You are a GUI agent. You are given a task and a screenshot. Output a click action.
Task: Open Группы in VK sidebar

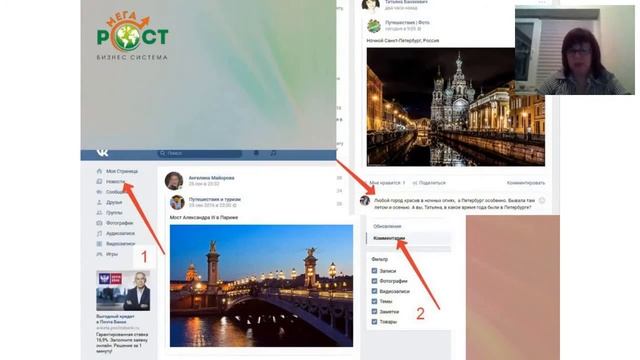[x=114, y=213]
